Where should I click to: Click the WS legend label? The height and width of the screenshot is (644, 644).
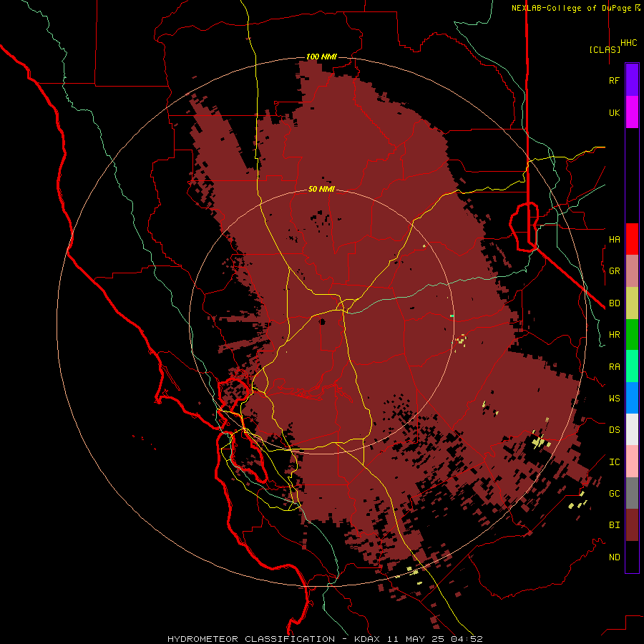(615, 398)
